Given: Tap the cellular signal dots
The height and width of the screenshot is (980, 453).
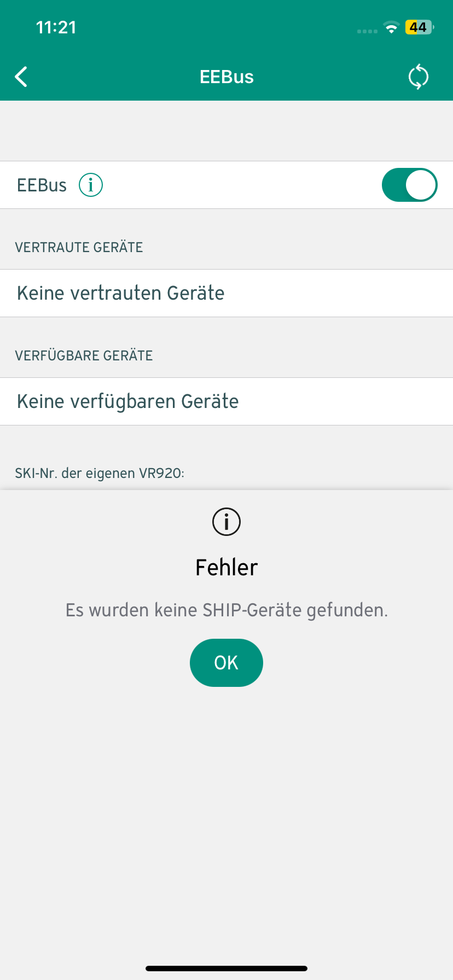Looking at the screenshot, I should (367, 31).
